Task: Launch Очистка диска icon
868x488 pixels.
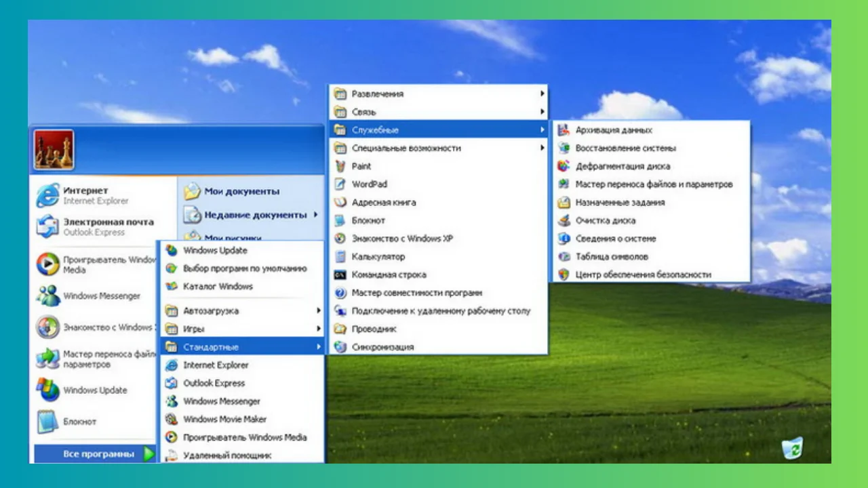Action: click(564, 220)
